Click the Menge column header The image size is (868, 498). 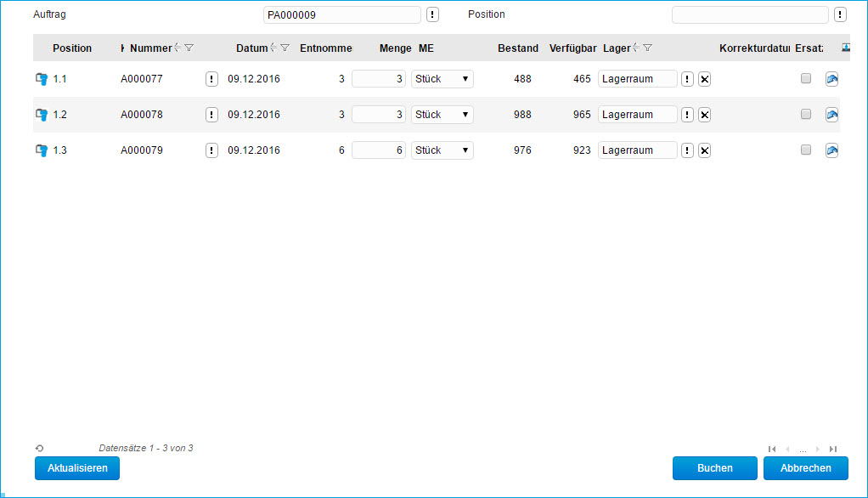[395, 48]
